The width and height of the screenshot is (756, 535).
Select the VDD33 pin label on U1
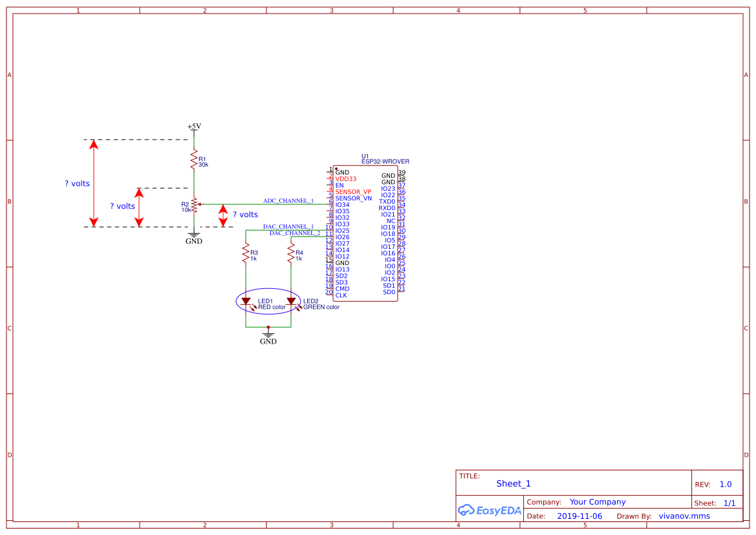pyautogui.click(x=345, y=179)
